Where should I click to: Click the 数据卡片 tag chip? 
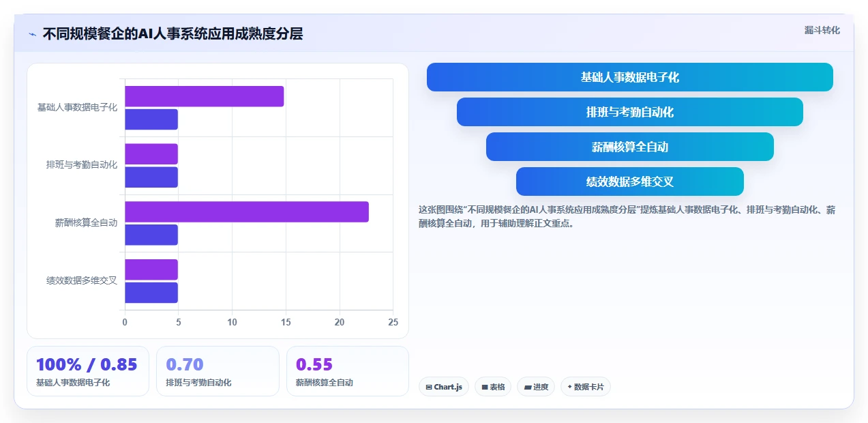[x=586, y=387]
